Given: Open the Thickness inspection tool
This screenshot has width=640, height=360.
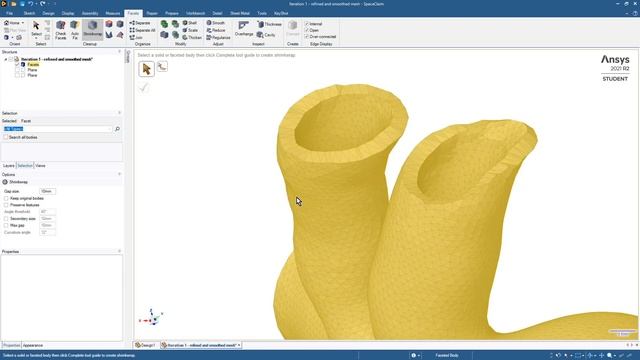Looking at the screenshot, I should 269,24.
